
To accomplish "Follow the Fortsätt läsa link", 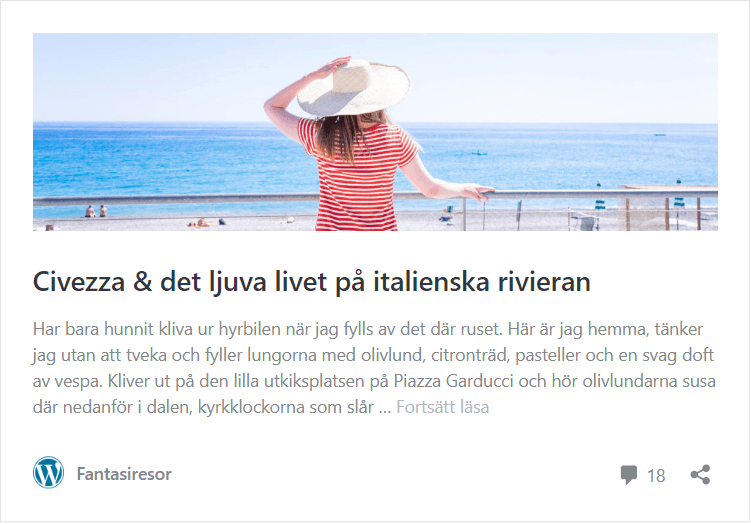I will 443,407.
